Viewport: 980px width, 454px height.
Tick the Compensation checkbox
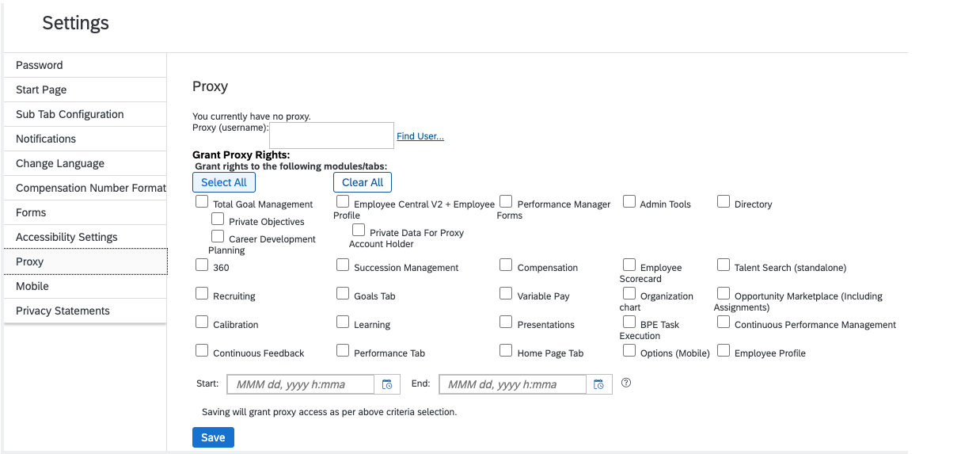506,265
